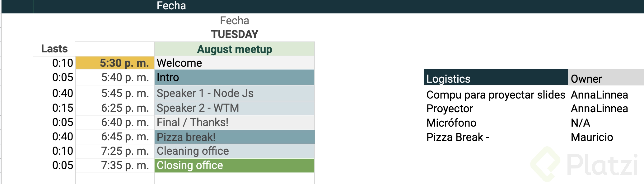Select the green Closing office cell

pyautogui.click(x=234, y=165)
